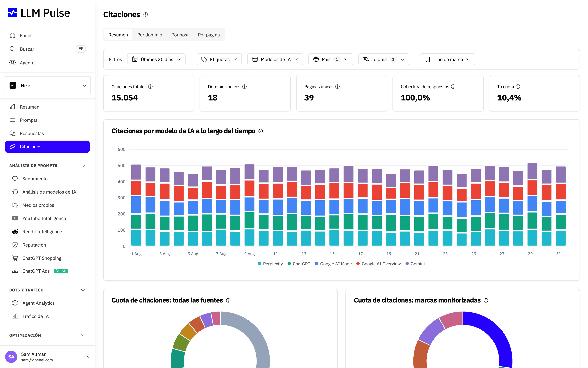Switch to the Por dominio tab
This screenshot has height=368, width=588.
point(150,35)
